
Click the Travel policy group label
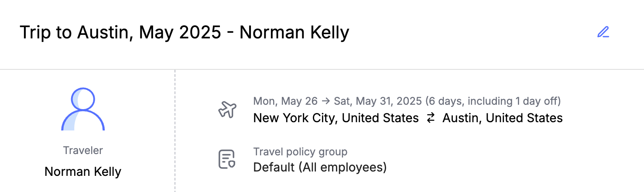point(300,152)
